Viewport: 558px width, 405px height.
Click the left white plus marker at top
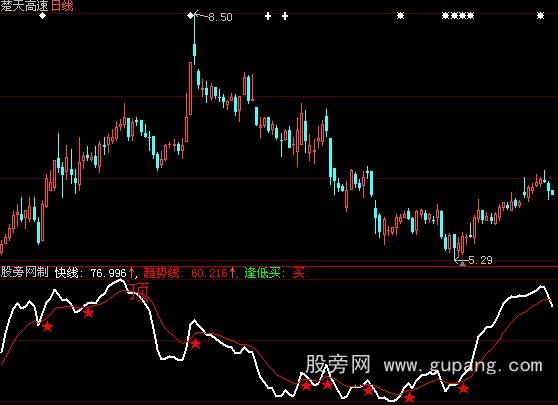point(268,16)
